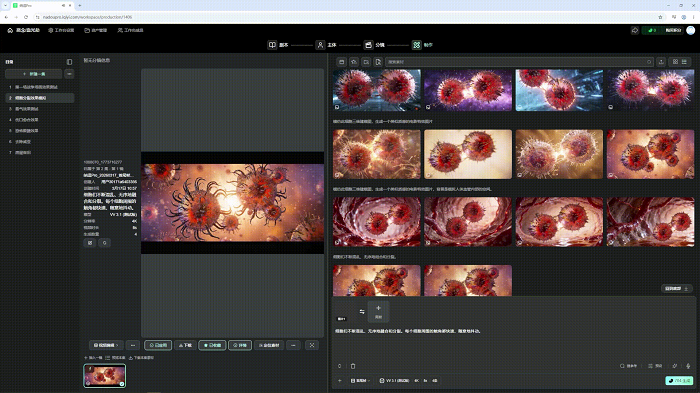Click the share arrow icon in the top bar

pyautogui.click(x=635, y=30)
